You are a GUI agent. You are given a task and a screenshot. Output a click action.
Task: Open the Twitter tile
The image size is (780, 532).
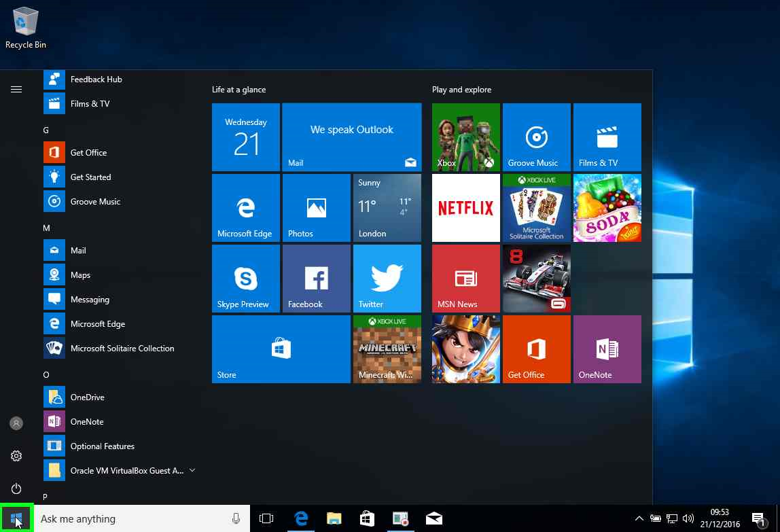coord(387,278)
